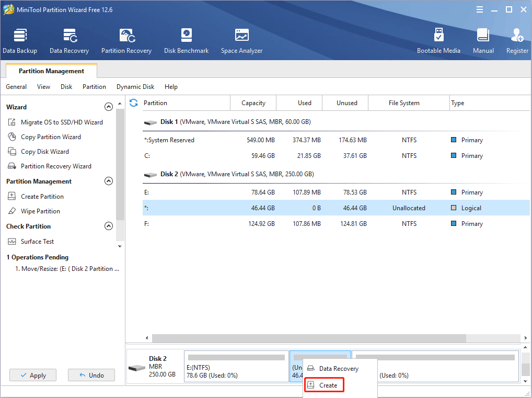Sort by the Type column header
Image resolution: width=532 pixels, height=398 pixels.
489,103
